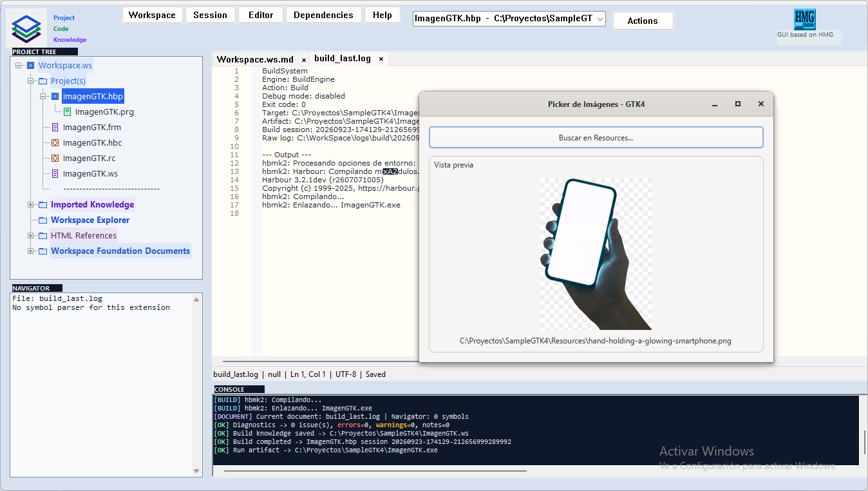The image size is (868, 491).
Task: Click the Actions button
Action: tap(643, 21)
